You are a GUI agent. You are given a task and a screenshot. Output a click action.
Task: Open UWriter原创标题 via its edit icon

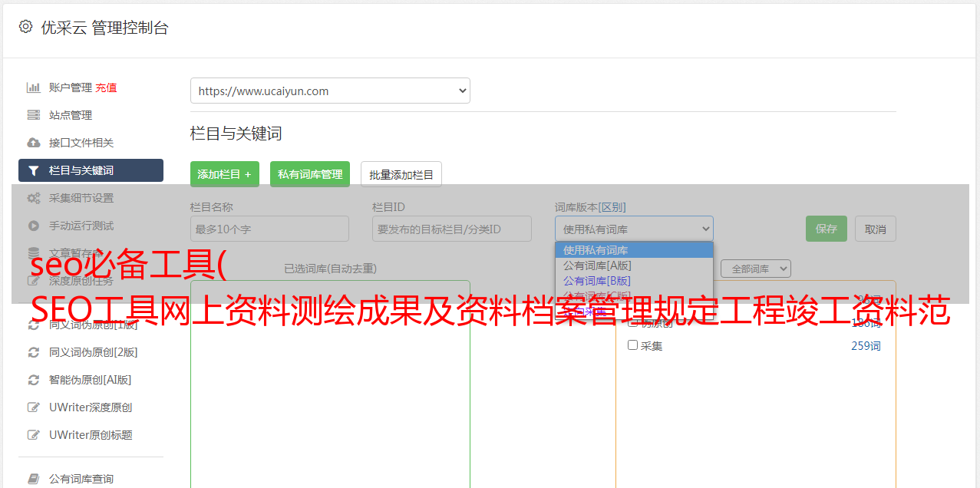[34, 435]
